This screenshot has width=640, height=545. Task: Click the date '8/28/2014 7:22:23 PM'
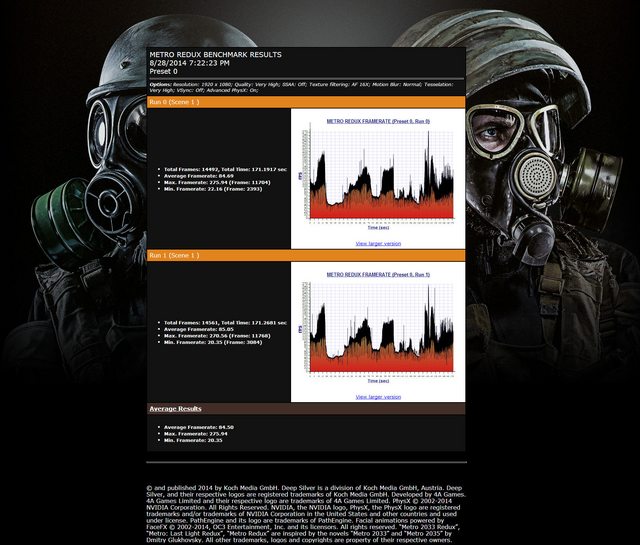click(189, 63)
